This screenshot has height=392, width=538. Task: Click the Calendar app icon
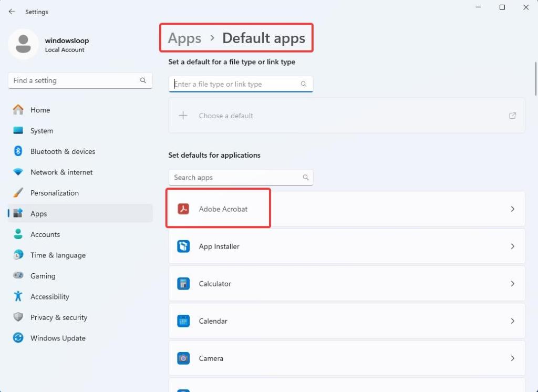coord(183,321)
